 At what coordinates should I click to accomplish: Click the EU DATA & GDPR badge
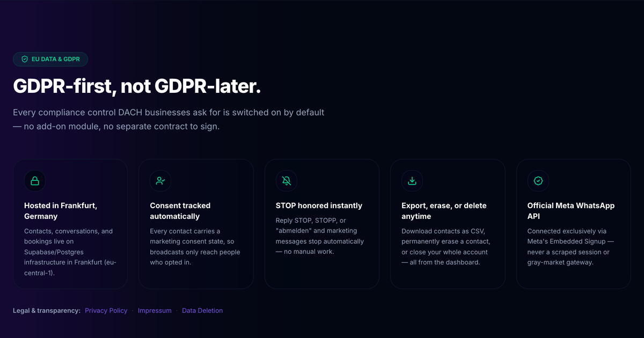coord(50,59)
